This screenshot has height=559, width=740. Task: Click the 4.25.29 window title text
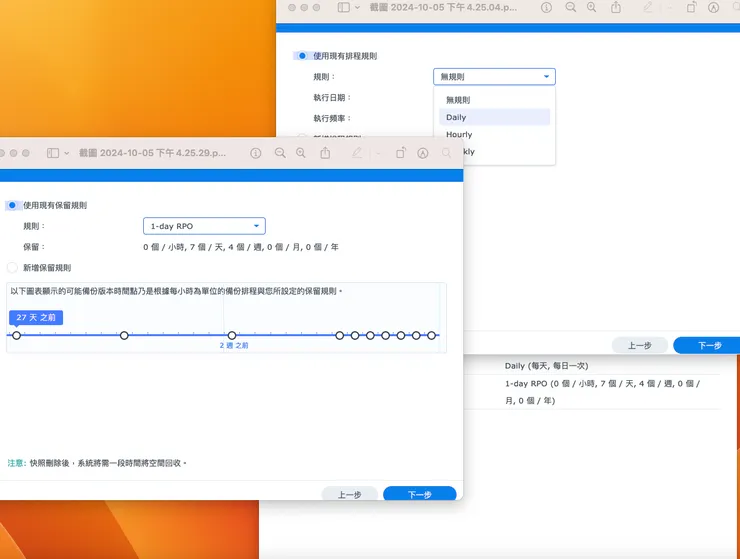pos(152,153)
